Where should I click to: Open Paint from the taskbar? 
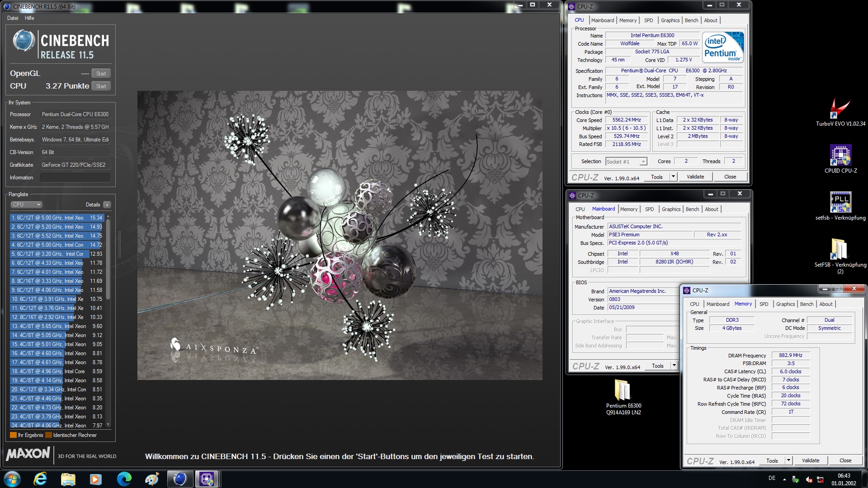point(152,479)
